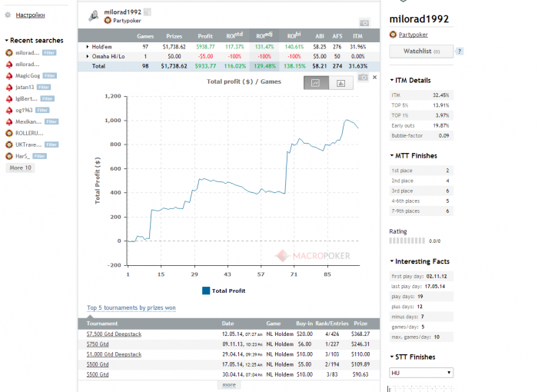
Task: Click the milorad1992 player avatar icon
Action: point(94,16)
